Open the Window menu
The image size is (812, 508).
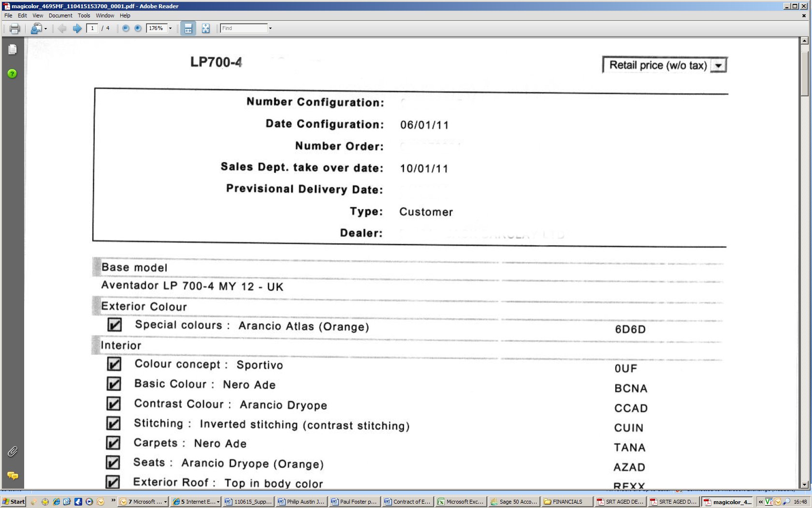click(105, 15)
